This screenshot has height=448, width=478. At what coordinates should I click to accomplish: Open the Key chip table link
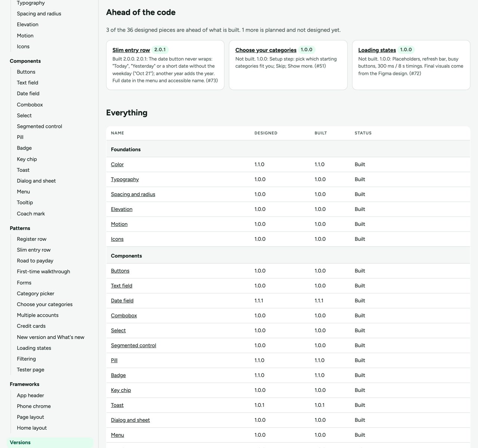point(121,390)
